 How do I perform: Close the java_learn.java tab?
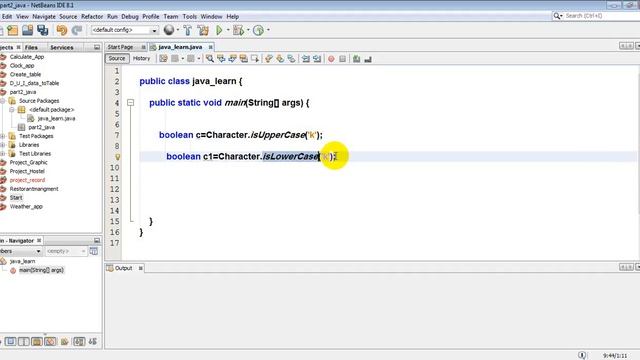coord(211,47)
